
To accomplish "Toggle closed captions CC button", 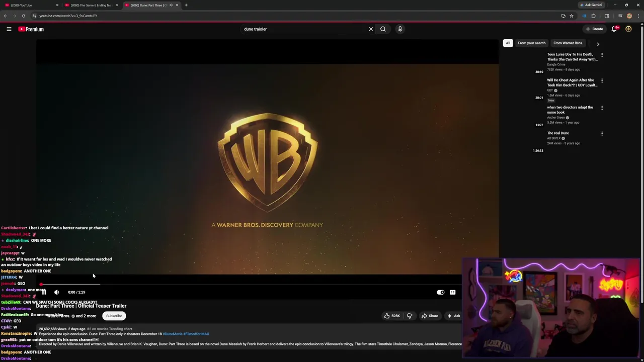I will [452, 292].
